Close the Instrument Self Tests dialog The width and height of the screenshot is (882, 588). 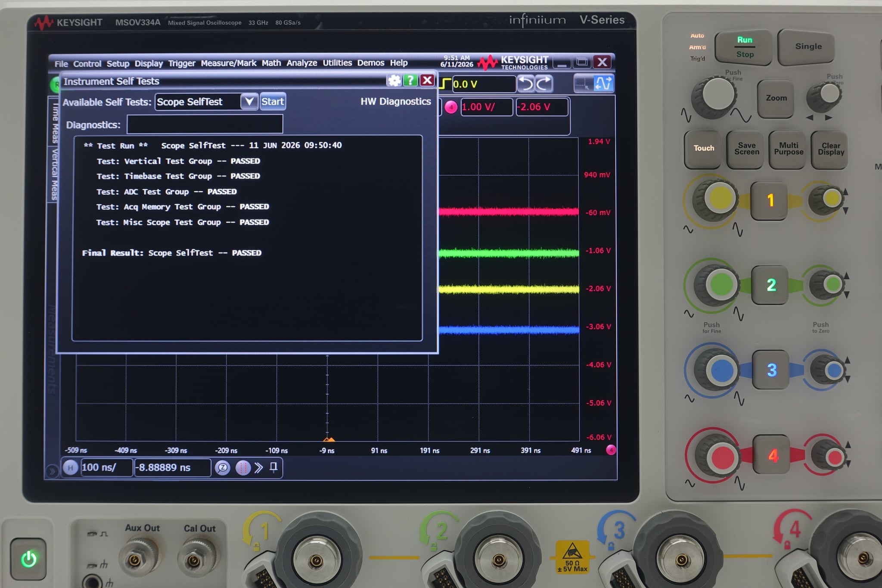pyautogui.click(x=427, y=81)
